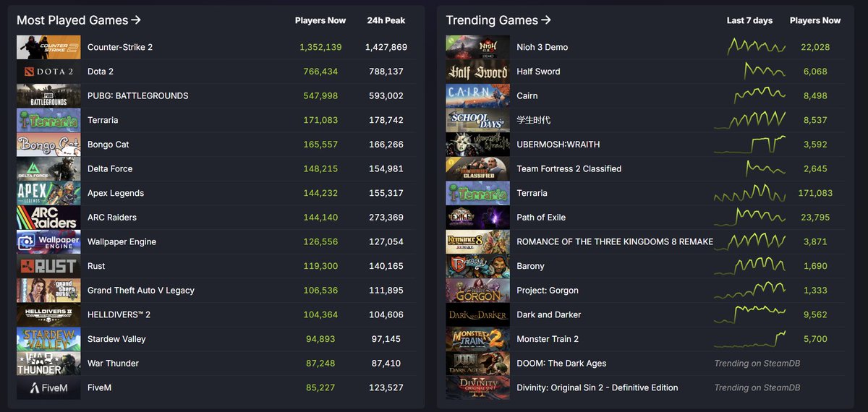Open the Stardew Valley name link
Viewport: 868px width, 412px height.
(x=116, y=339)
